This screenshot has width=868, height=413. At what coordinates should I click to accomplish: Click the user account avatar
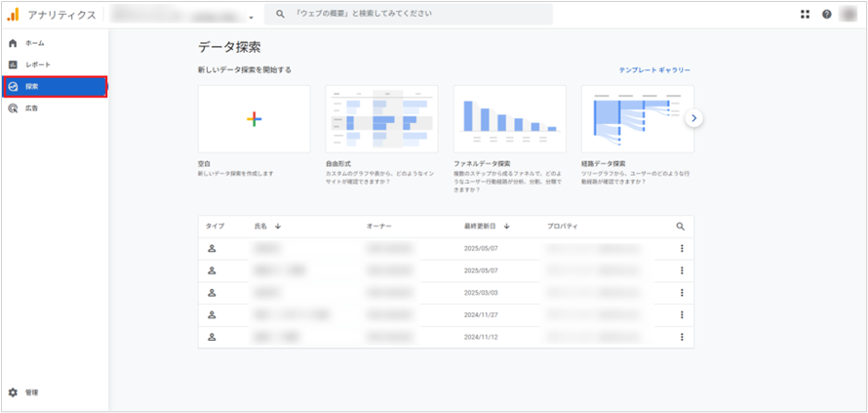tap(848, 15)
